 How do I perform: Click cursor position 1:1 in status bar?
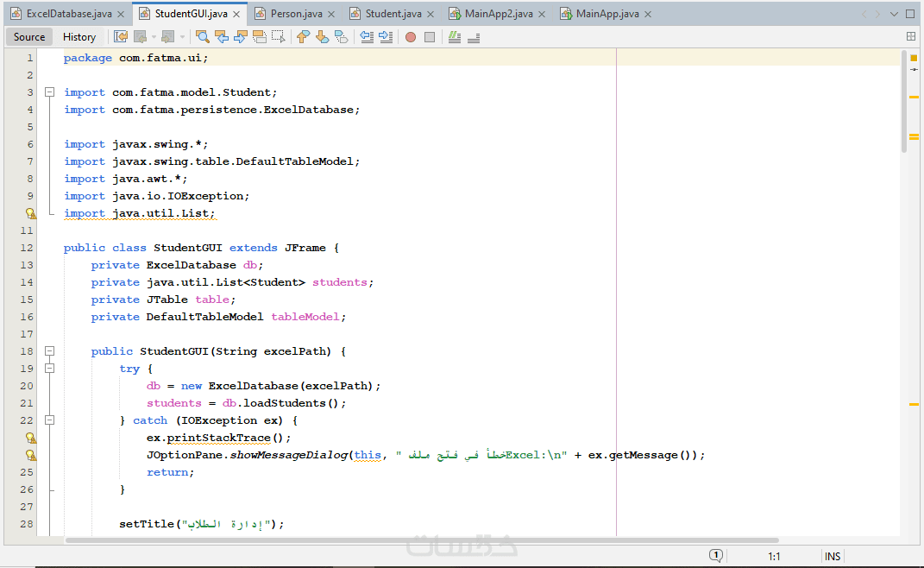tap(774, 556)
